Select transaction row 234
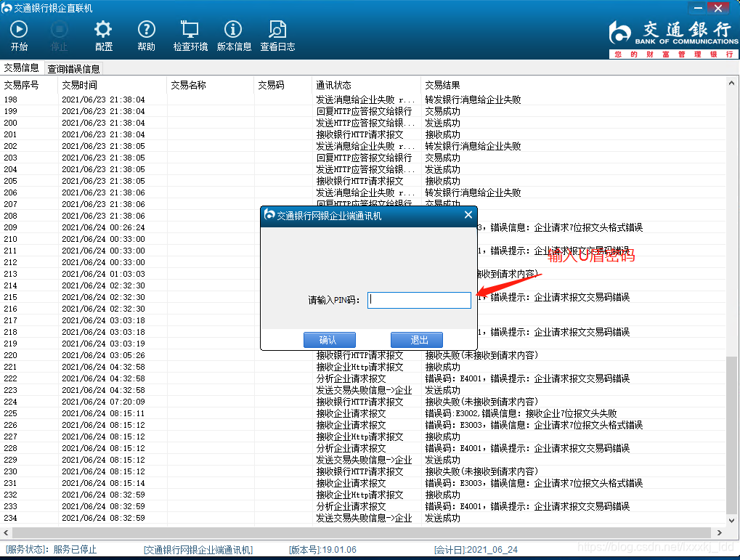This screenshot has width=740, height=560. click(x=362, y=518)
